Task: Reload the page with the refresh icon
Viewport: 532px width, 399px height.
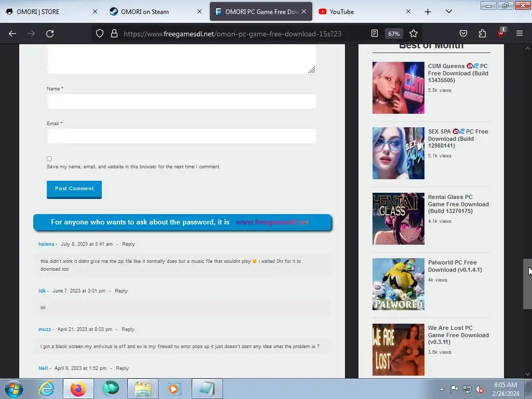Action: (x=50, y=34)
